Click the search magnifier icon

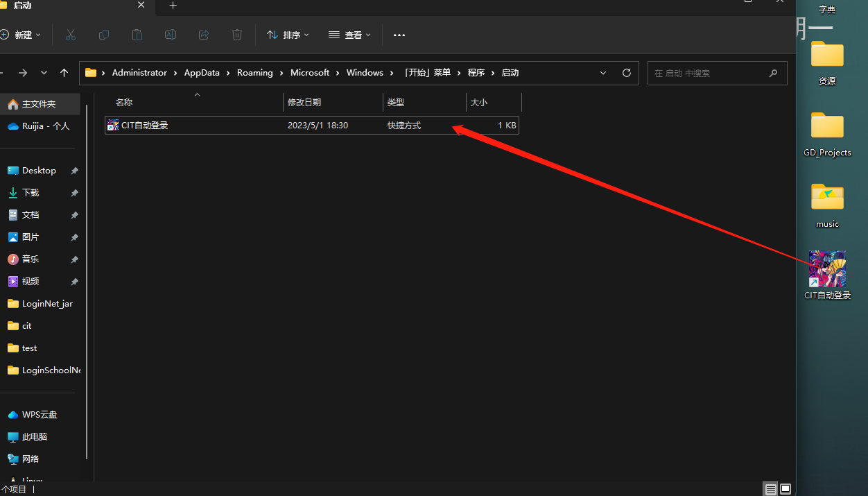tap(774, 73)
